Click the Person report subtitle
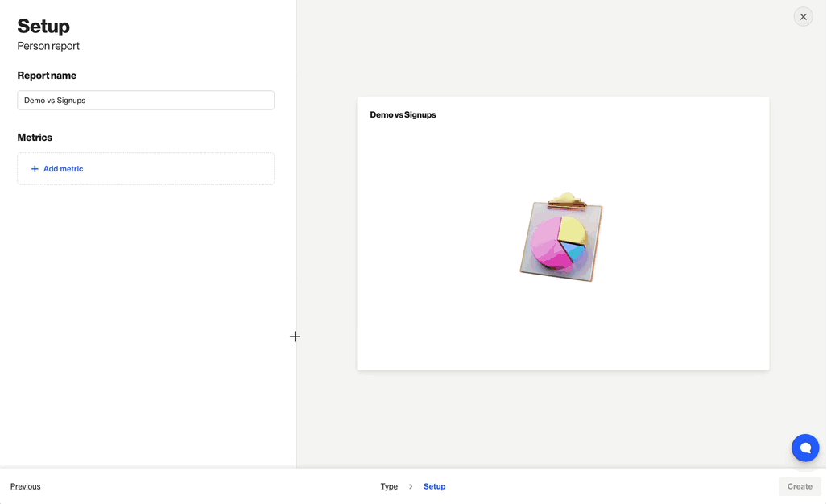Image resolution: width=827 pixels, height=504 pixels. (48, 47)
